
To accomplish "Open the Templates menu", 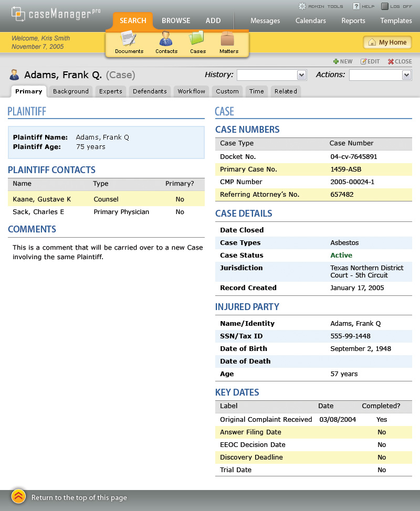I will click(x=396, y=20).
